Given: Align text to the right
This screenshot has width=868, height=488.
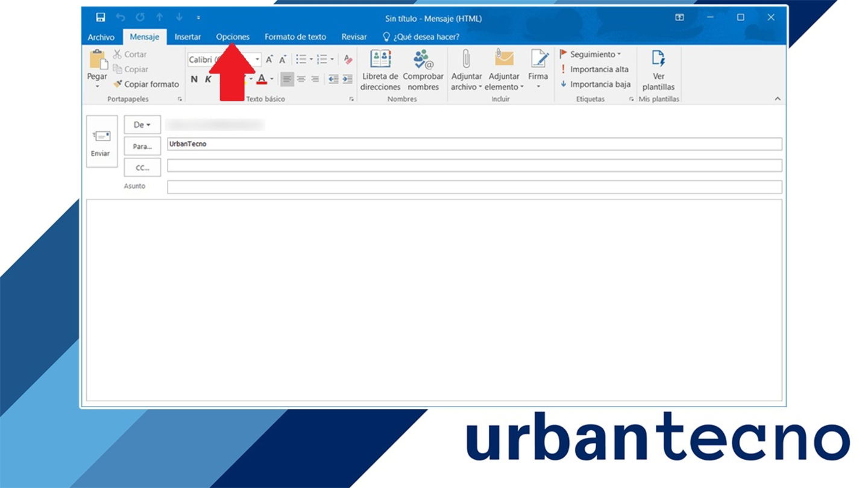Looking at the screenshot, I should pyautogui.click(x=315, y=79).
